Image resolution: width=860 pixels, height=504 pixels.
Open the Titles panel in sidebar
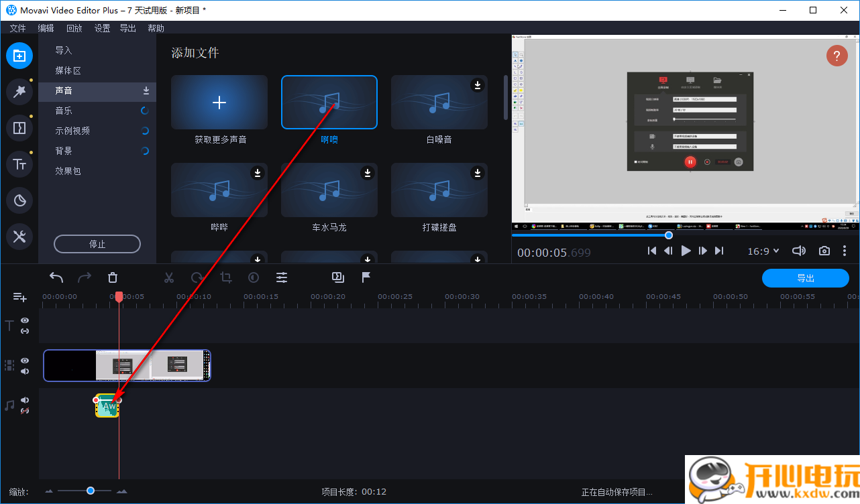(x=19, y=164)
